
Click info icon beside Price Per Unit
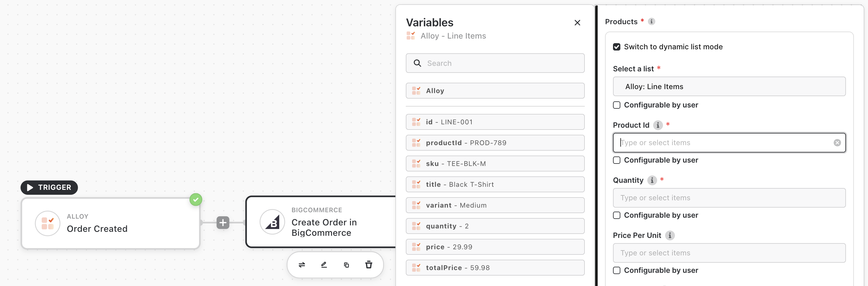tap(670, 235)
